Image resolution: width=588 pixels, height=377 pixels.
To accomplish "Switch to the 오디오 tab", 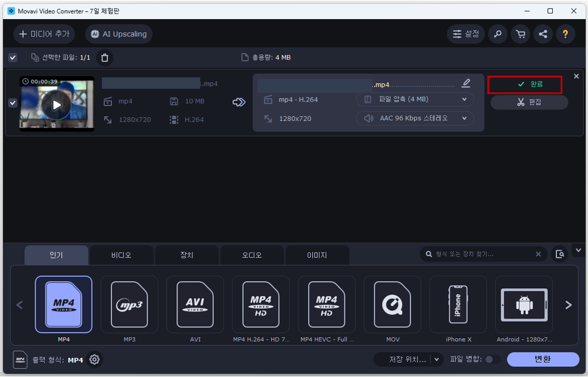I will [252, 256].
